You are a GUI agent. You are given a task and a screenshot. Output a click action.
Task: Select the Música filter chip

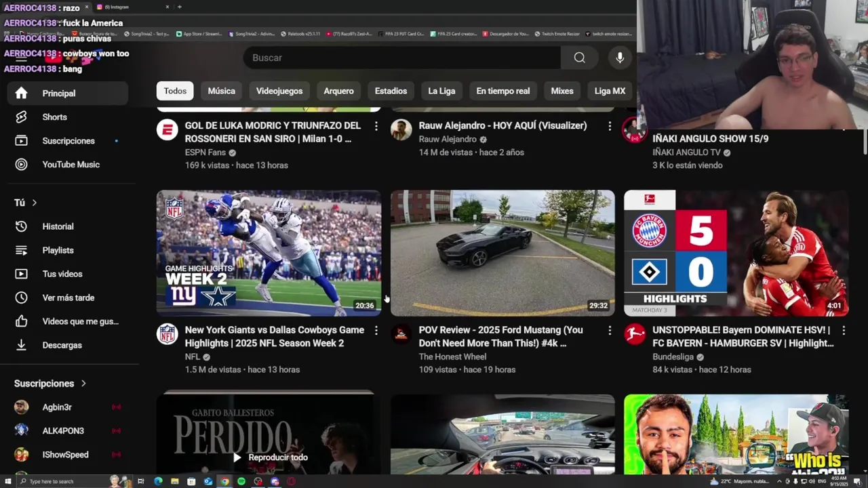point(222,91)
